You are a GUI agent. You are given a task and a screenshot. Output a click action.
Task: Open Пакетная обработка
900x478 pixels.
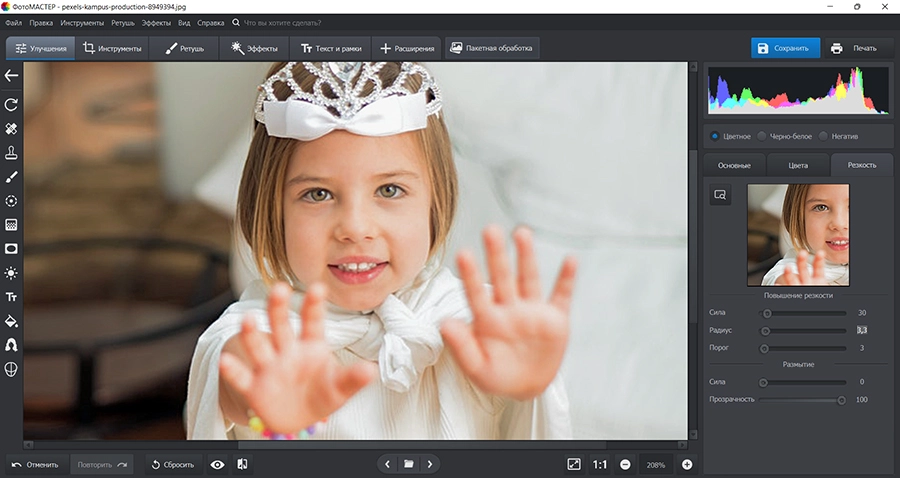point(492,48)
